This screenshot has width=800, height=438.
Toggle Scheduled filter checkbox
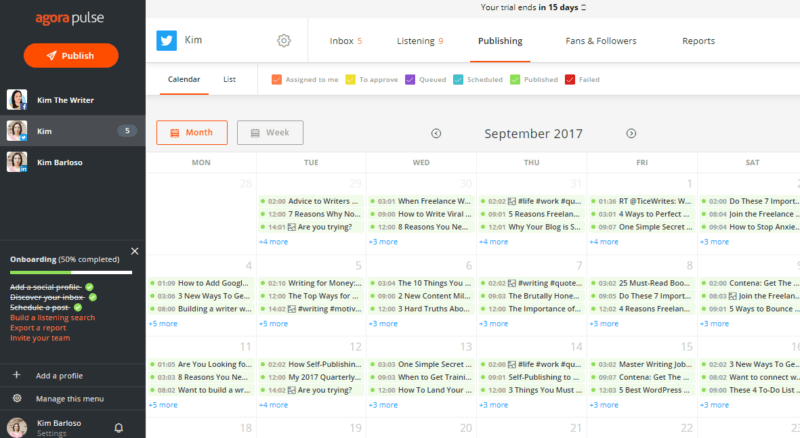458,80
